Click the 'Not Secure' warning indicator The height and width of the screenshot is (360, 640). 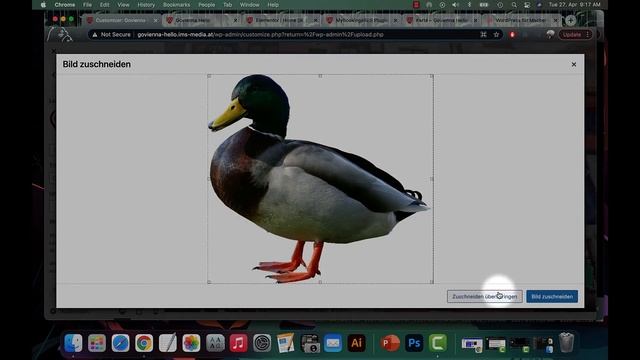tap(111, 35)
